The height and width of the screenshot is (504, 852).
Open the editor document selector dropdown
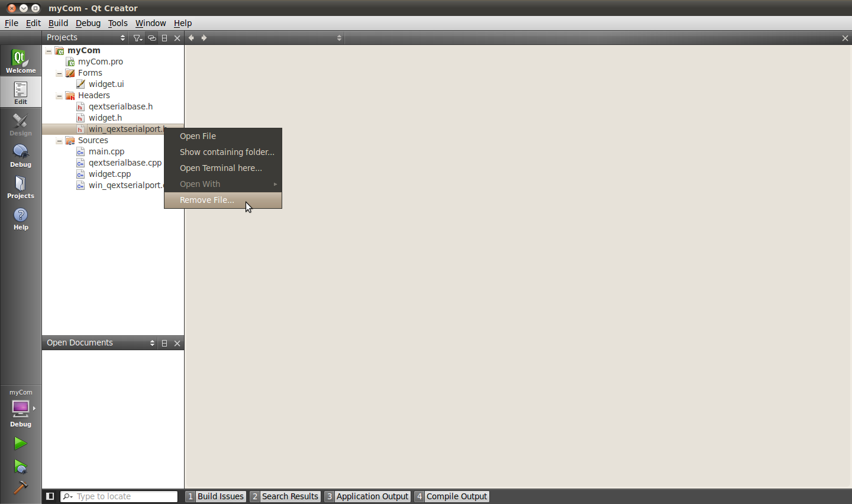(x=277, y=38)
